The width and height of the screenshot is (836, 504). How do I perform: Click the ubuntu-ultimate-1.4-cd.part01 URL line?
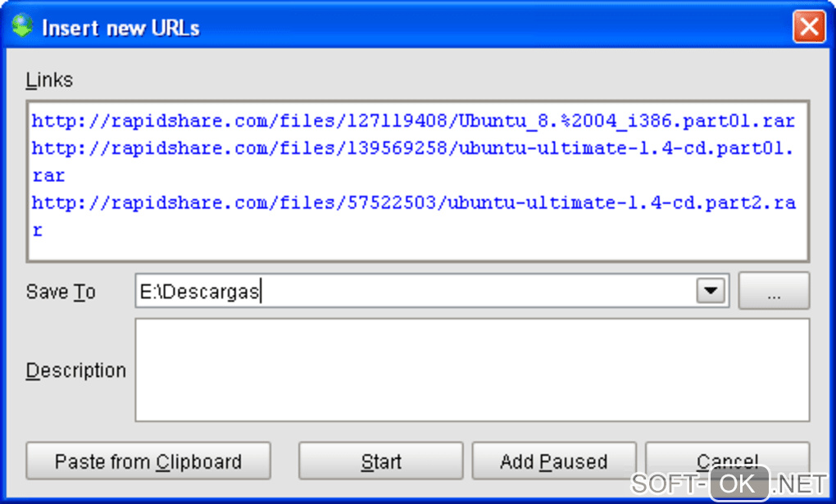(x=413, y=149)
